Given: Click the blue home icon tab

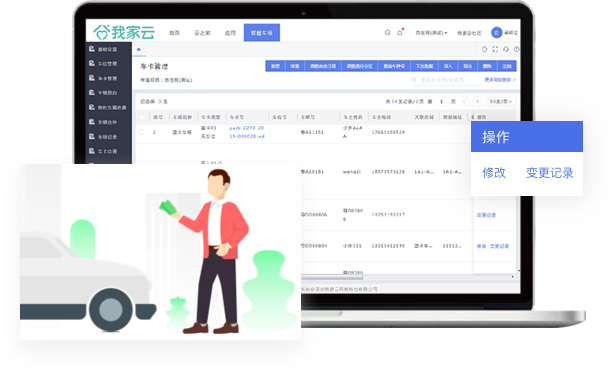Looking at the screenshot, I should pyautogui.click(x=138, y=49).
